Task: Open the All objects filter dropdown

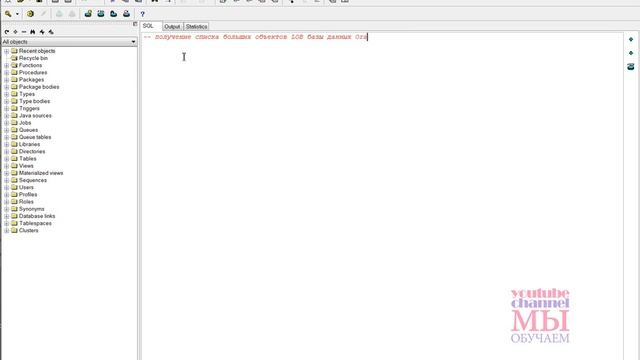Action: pyautogui.click(x=133, y=42)
